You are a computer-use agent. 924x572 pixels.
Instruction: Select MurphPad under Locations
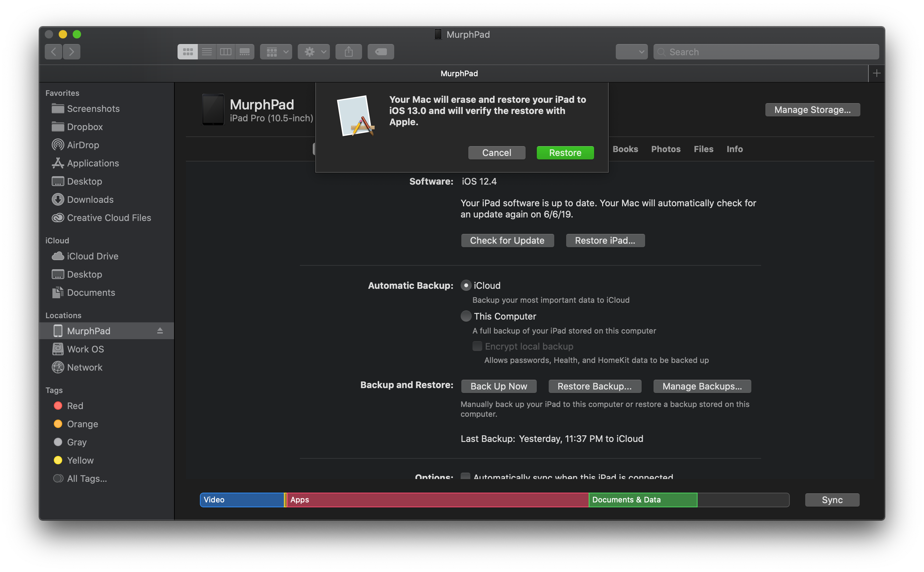107,331
